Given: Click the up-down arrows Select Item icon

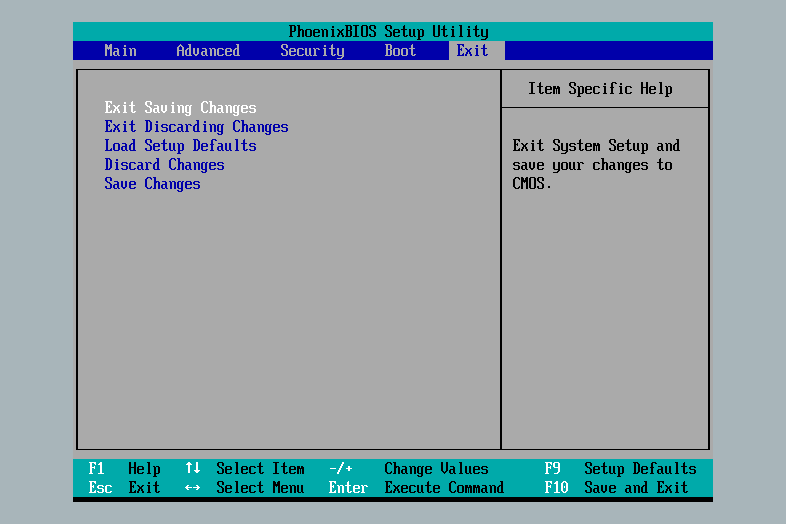Looking at the screenshot, I should point(192,468).
